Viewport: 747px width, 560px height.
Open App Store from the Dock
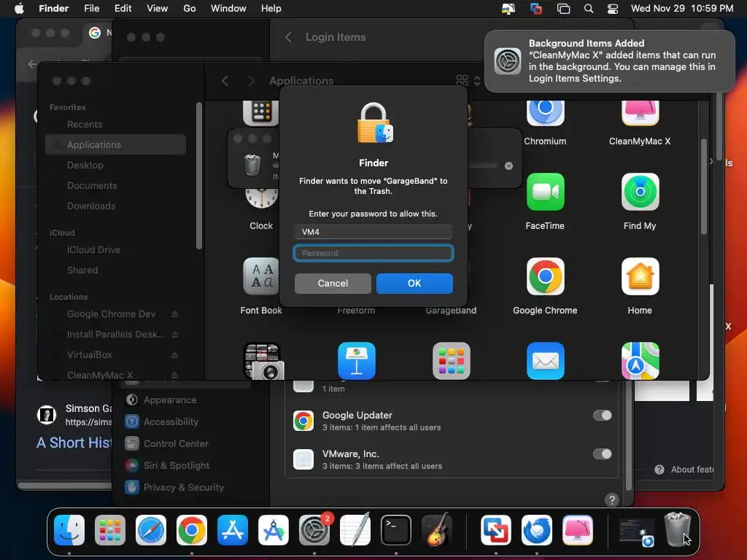pos(233,530)
